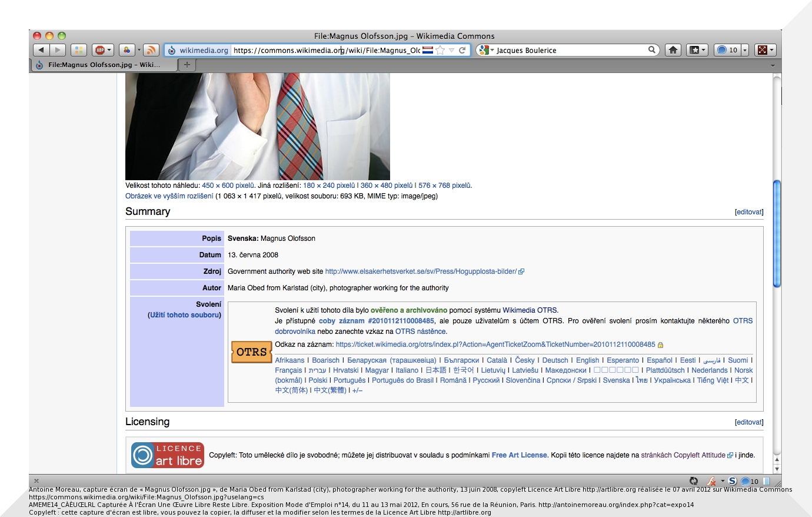The height and width of the screenshot is (517, 812).
Task: Open a new tab with plus button
Action: point(187,65)
